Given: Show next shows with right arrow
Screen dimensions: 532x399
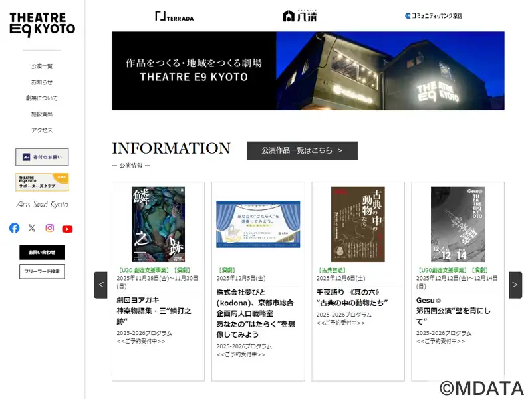Looking at the screenshot, I should click(515, 285).
